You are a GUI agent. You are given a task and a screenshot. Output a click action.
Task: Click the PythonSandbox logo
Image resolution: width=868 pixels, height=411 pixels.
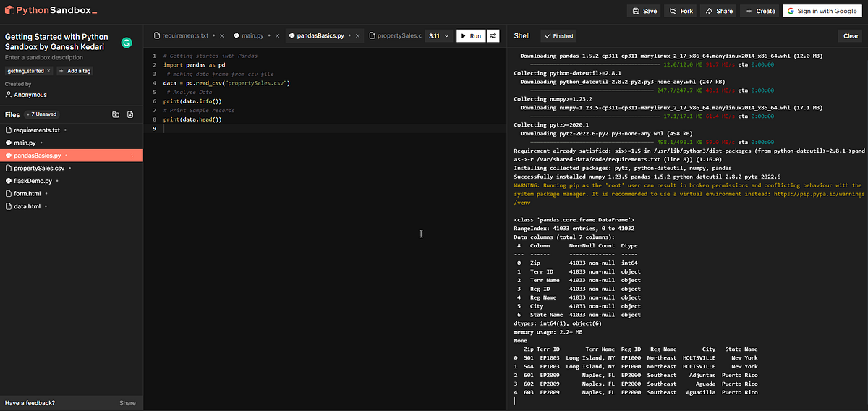pyautogui.click(x=52, y=11)
